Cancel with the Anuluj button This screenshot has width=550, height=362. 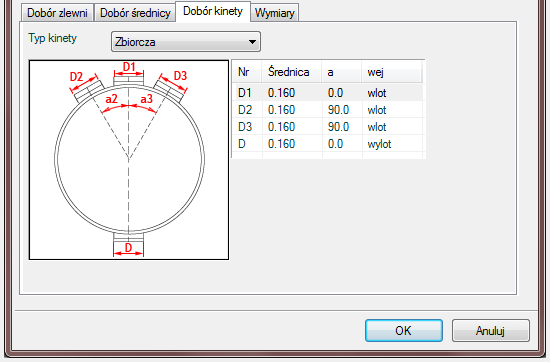pyautogui.click(x=490, y=330)
